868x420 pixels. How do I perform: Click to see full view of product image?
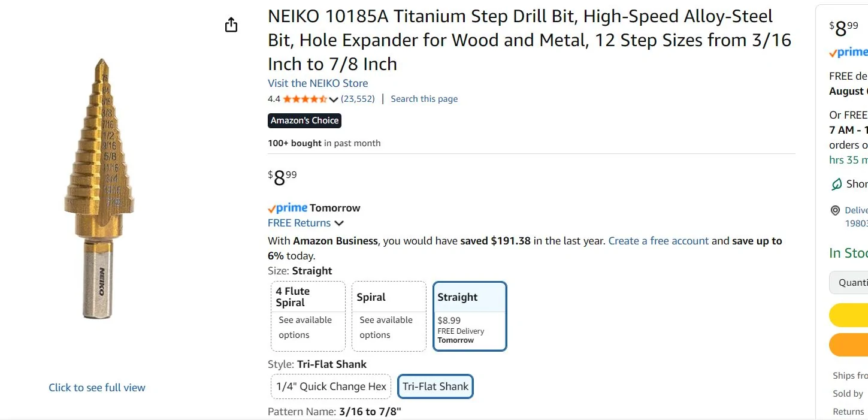(x=97, y=388)
